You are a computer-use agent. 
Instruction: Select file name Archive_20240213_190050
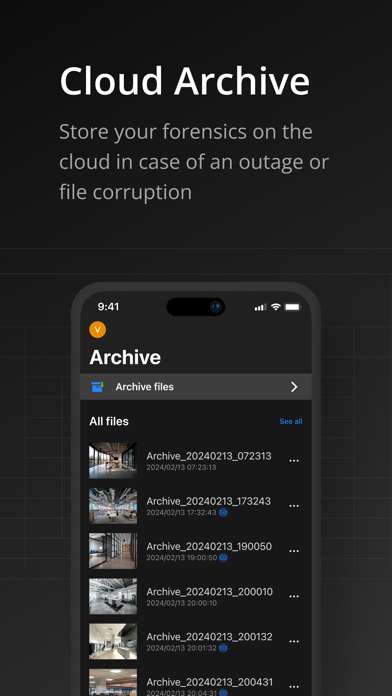pos(209,547)
